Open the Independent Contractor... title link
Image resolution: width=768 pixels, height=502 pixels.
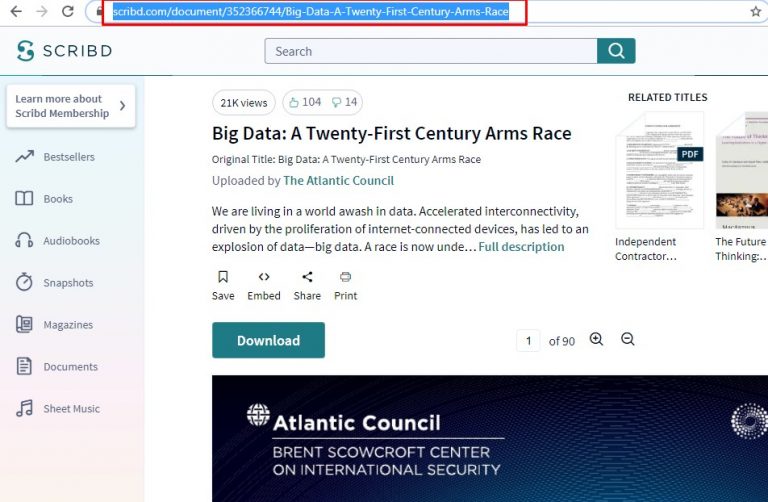point(646,249)
